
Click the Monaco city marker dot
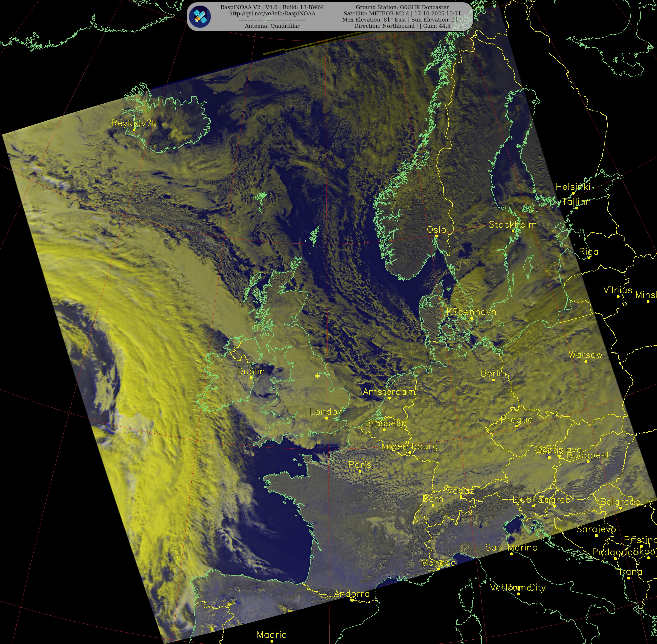click(x=438, y=569)
